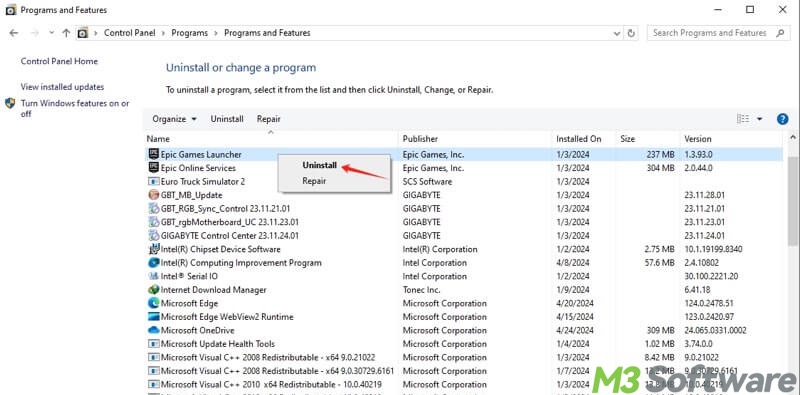Click the Intel Chipset Device Software icon
Screen dimensions: 800x395
tap(153, 249)
